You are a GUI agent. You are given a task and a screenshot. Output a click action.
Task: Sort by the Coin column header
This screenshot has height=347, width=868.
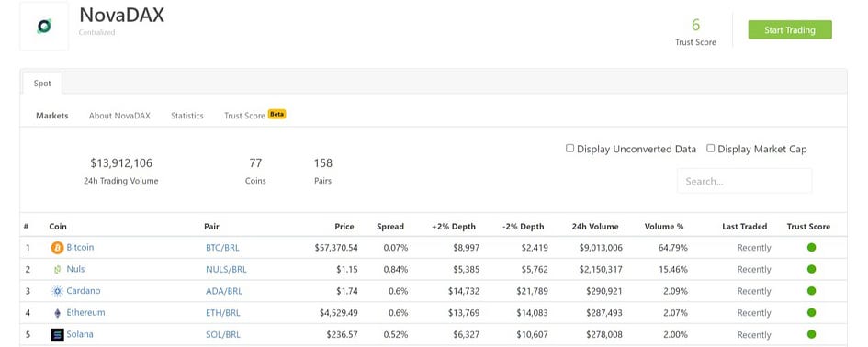coord(58,227)
